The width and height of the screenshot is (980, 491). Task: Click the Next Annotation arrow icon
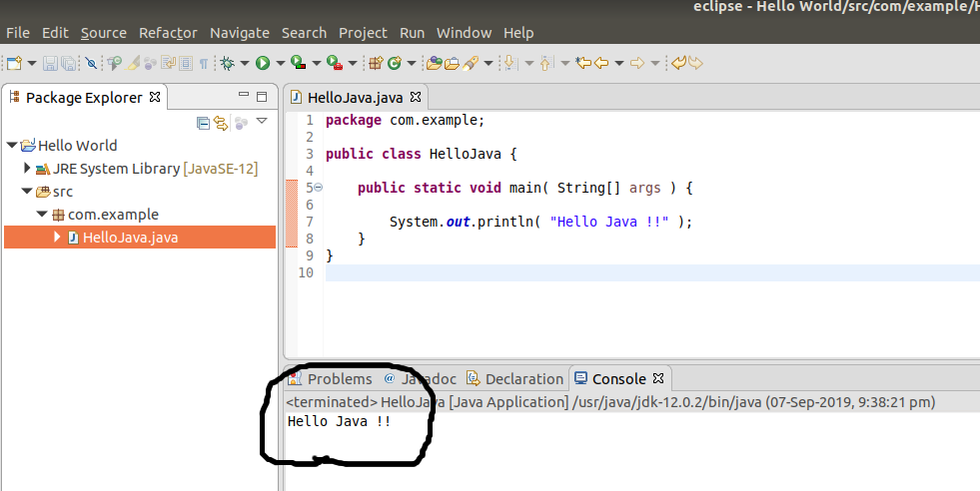coord(510,63)
